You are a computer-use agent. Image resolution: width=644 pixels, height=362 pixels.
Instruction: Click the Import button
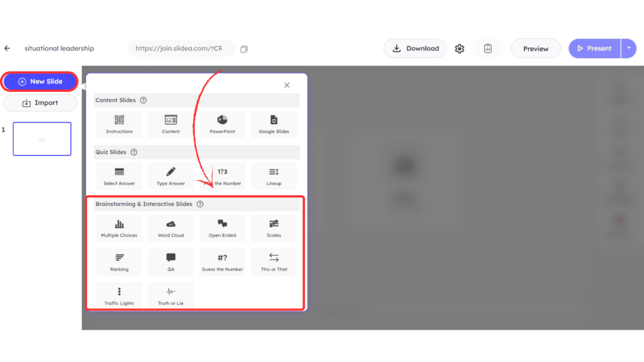[40, 103]
